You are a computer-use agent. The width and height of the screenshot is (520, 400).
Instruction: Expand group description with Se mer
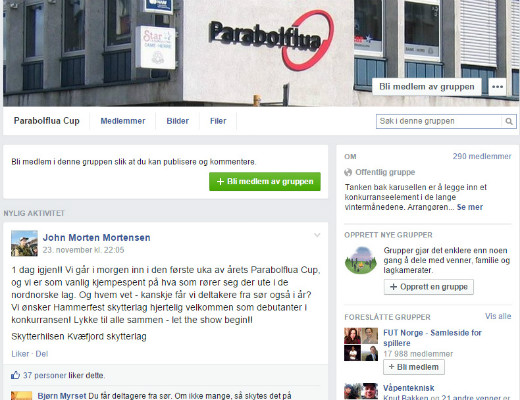click(470, 207)
